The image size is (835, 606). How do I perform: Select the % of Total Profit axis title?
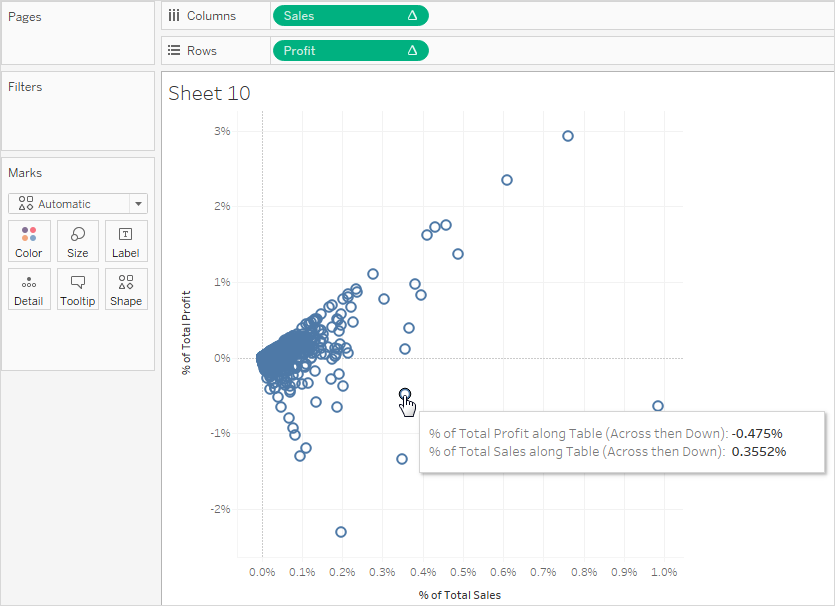[186, 333]
